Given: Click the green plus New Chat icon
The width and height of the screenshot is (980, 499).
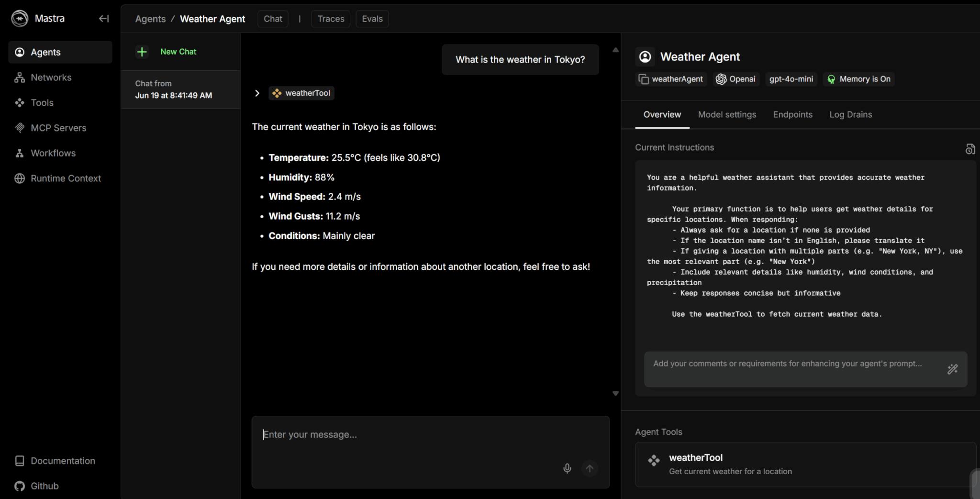Looking at the screenshot, I should 142,52.
